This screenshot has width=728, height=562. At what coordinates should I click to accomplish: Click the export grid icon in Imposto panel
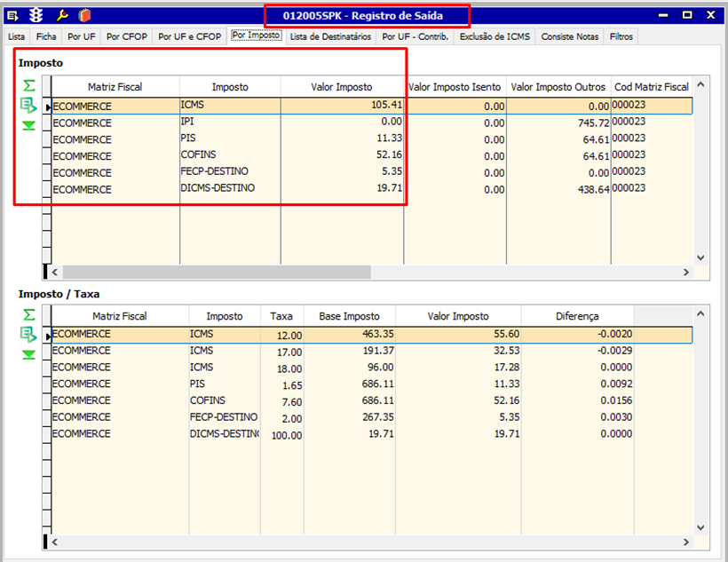pyautogui.click(x=29, y=106)
